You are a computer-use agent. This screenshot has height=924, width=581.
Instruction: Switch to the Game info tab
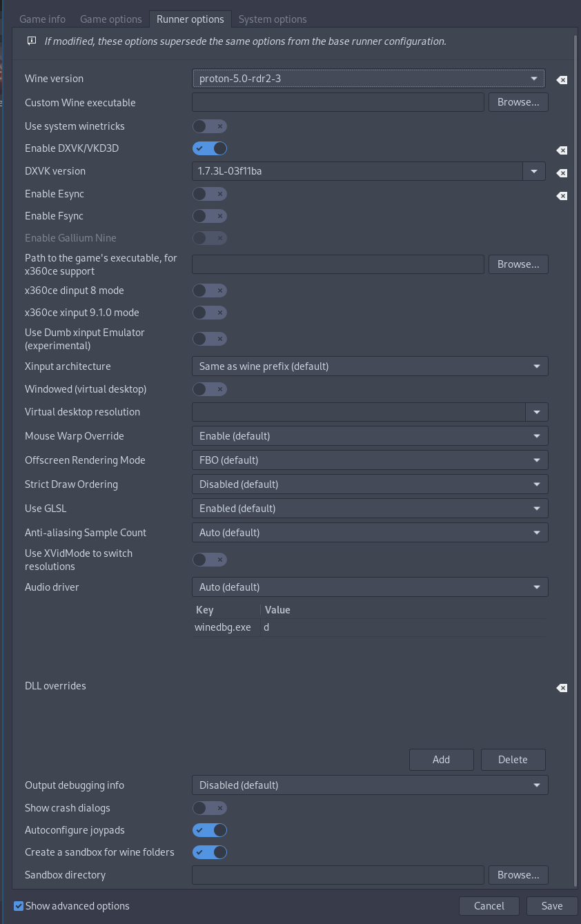pyautogui.click(x=42, y=19)
